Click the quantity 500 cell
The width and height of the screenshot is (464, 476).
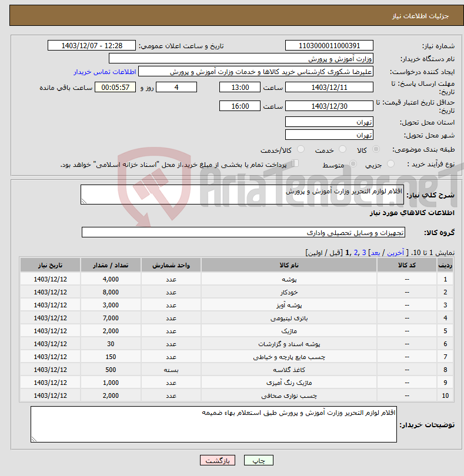pos(111,370)
